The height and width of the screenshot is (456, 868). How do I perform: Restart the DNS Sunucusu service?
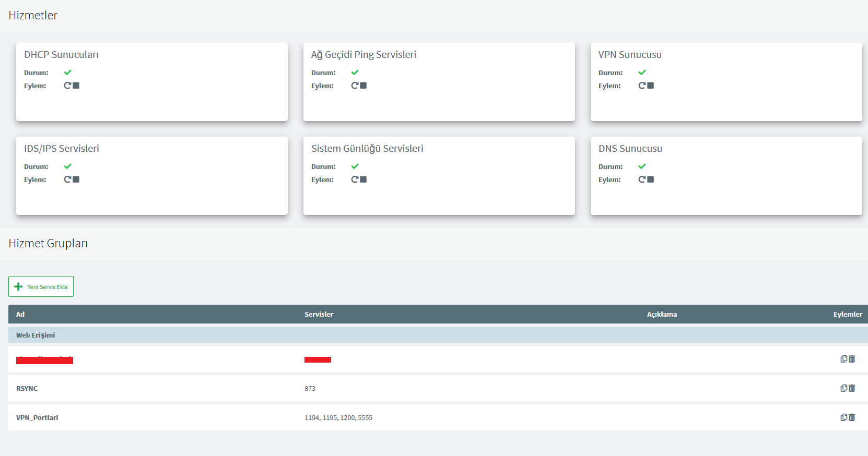point(642,179)
